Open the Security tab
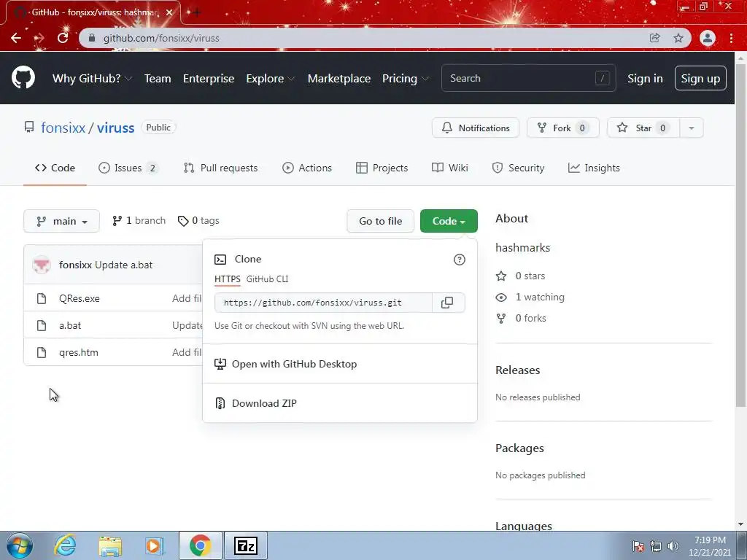This screenshot has width=747, height=560. point(518,168)
